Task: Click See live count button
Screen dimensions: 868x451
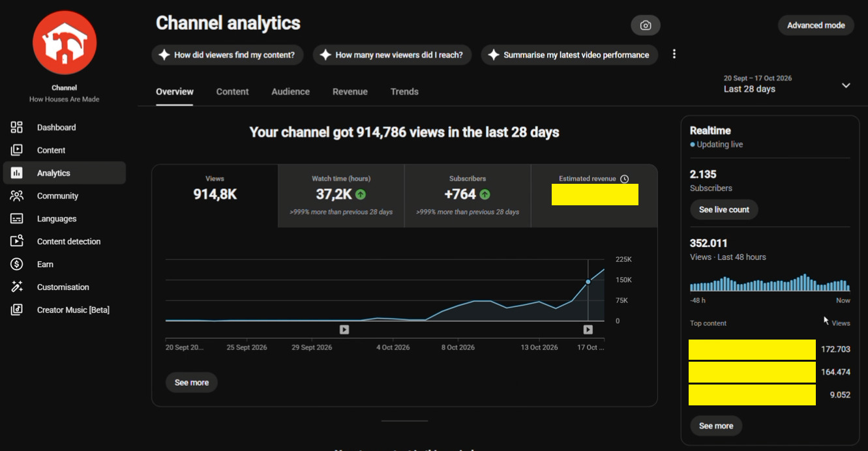Action: click(724, 209)
